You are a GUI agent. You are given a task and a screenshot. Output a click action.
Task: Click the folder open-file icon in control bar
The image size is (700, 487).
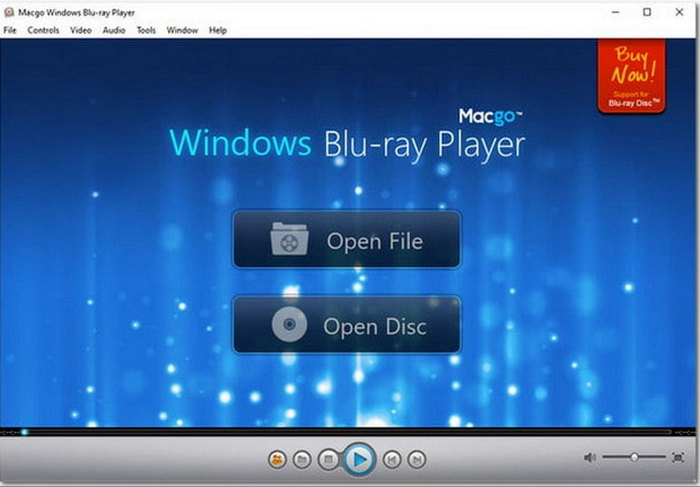tap(302, 459)
